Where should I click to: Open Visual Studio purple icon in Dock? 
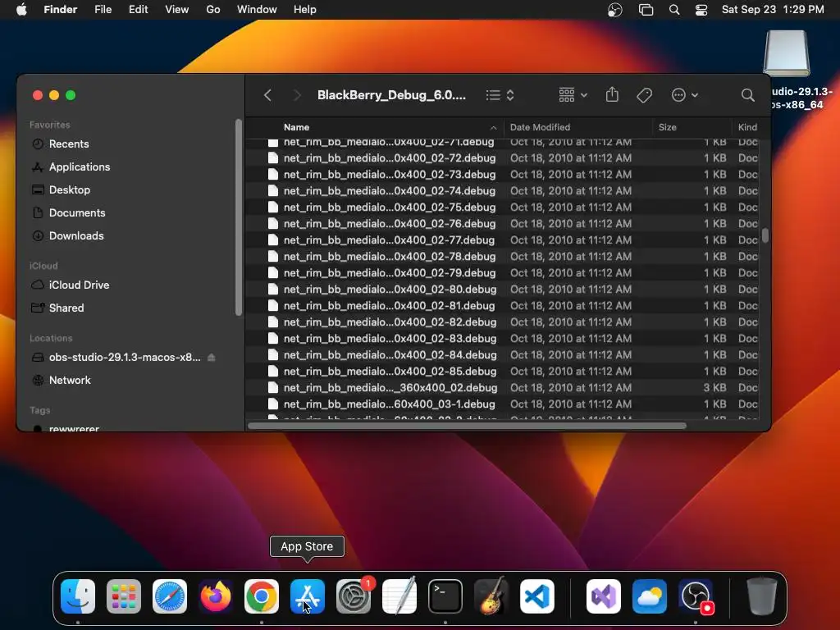pyautogui.click(x=604, y=596)
